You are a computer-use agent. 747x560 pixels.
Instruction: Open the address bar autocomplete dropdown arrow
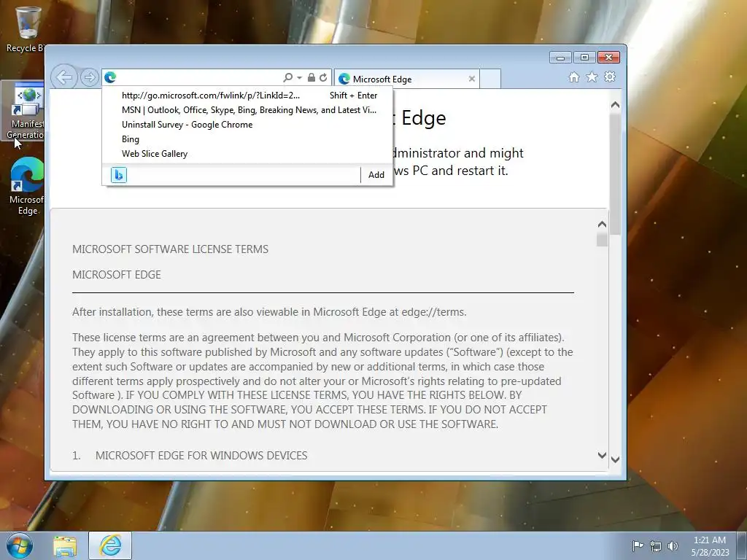299,77
